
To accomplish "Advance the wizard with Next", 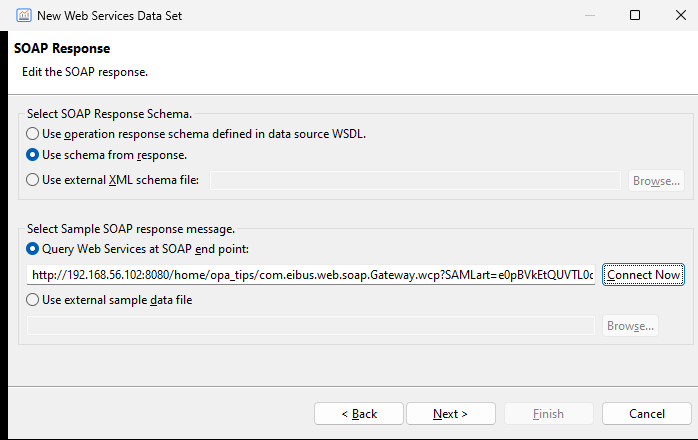I will (x=450, y=414).
